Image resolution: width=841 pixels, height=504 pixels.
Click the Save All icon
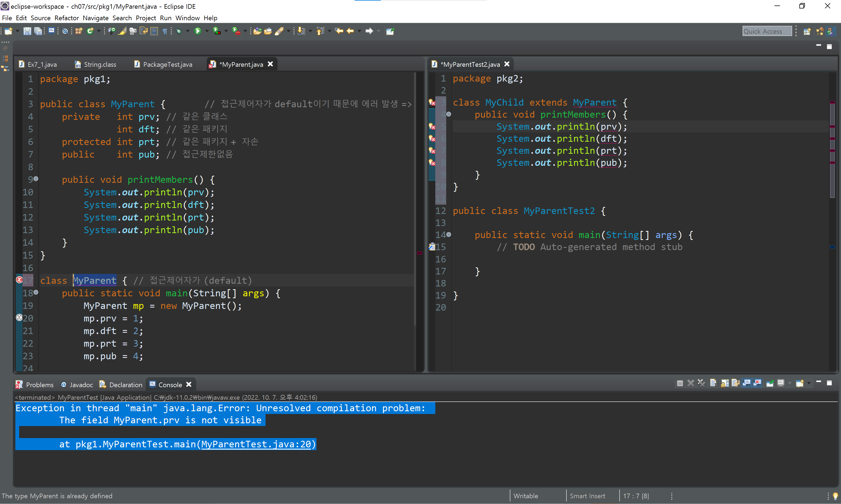tap(38, 31)
